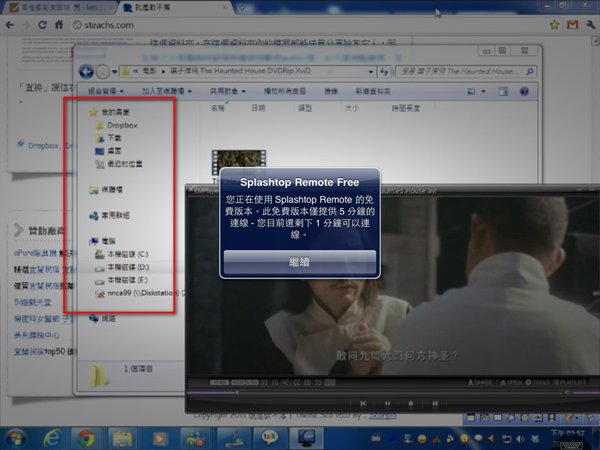Screen dimensions: 600x450
Task: Click Play all in Explorer toolbar
Action: tap(285, 91)
